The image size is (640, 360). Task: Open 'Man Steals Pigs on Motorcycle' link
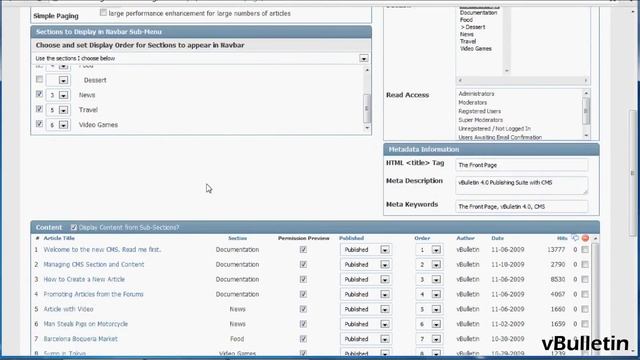click(x=86, y=324)
